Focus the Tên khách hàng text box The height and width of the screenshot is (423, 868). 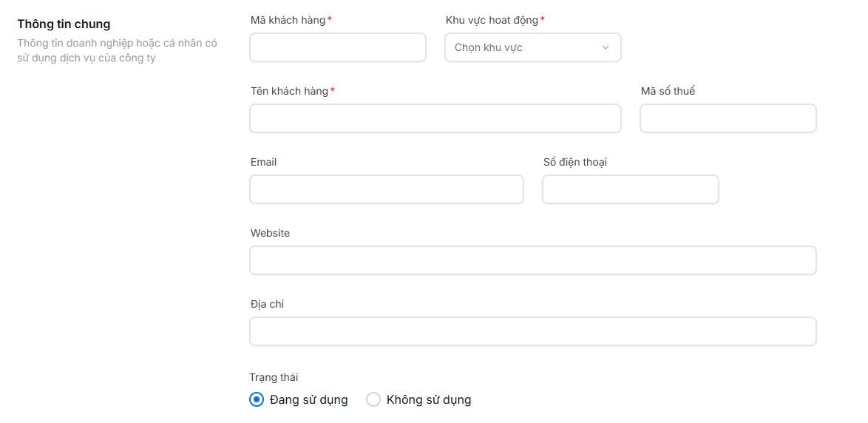click(435, 118)
